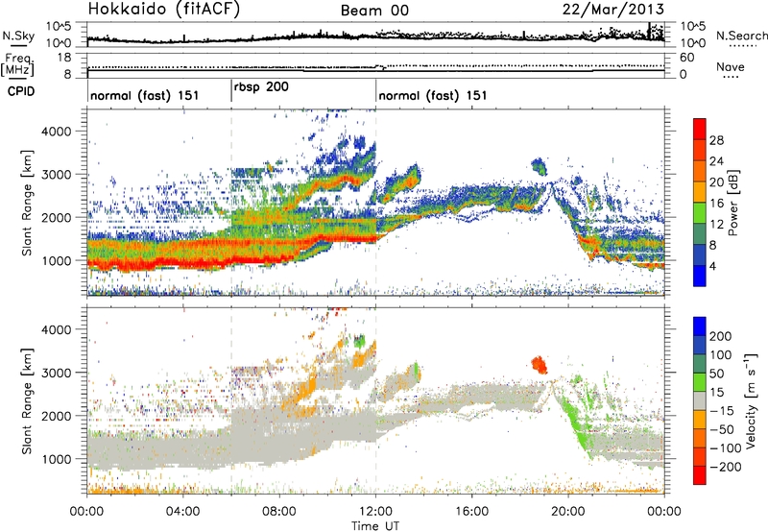Viewport: 768px width, 532px height.
Task: Click the "CPID" row label
Action: tap(21, 91)
